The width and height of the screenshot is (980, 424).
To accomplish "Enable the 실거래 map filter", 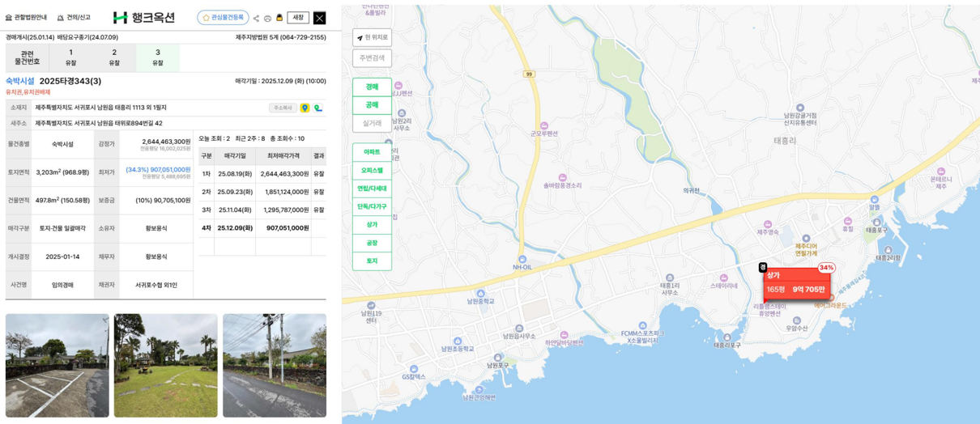I will point(372,124).
